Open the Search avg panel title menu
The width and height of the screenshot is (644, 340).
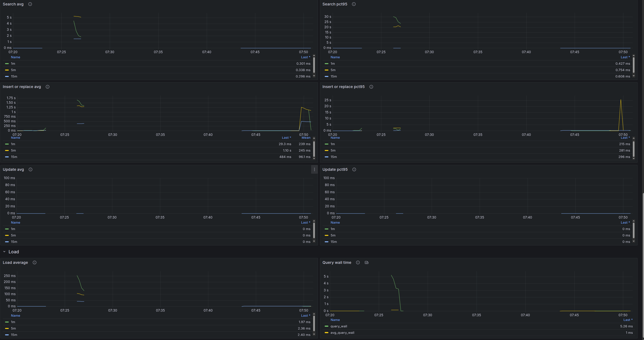13,4
